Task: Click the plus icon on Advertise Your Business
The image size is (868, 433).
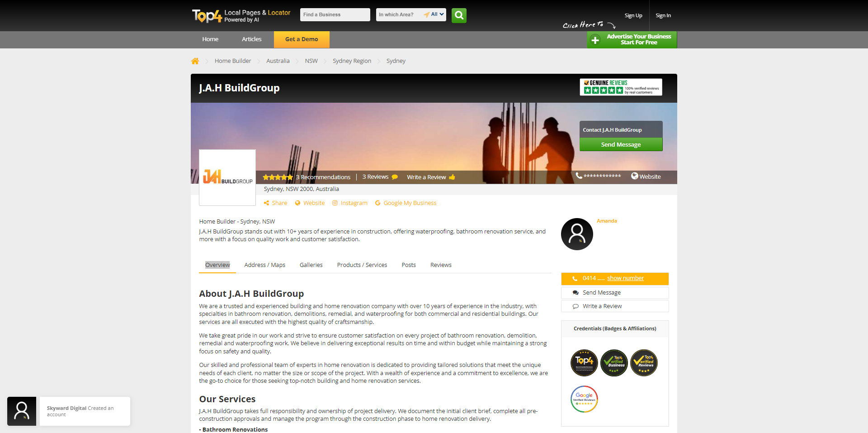Action: pos(595,40)
